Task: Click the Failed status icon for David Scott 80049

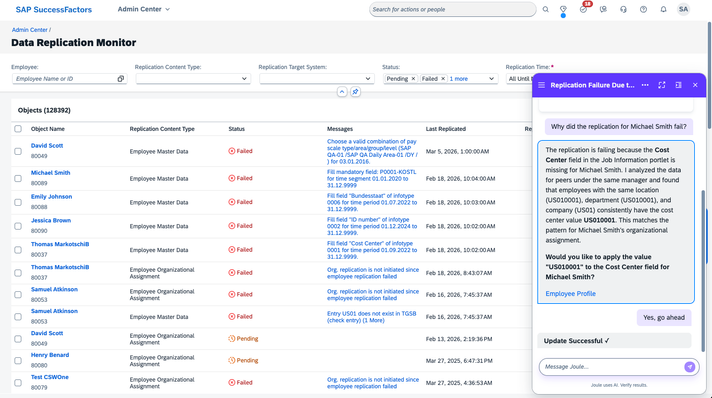Action: 232,151
